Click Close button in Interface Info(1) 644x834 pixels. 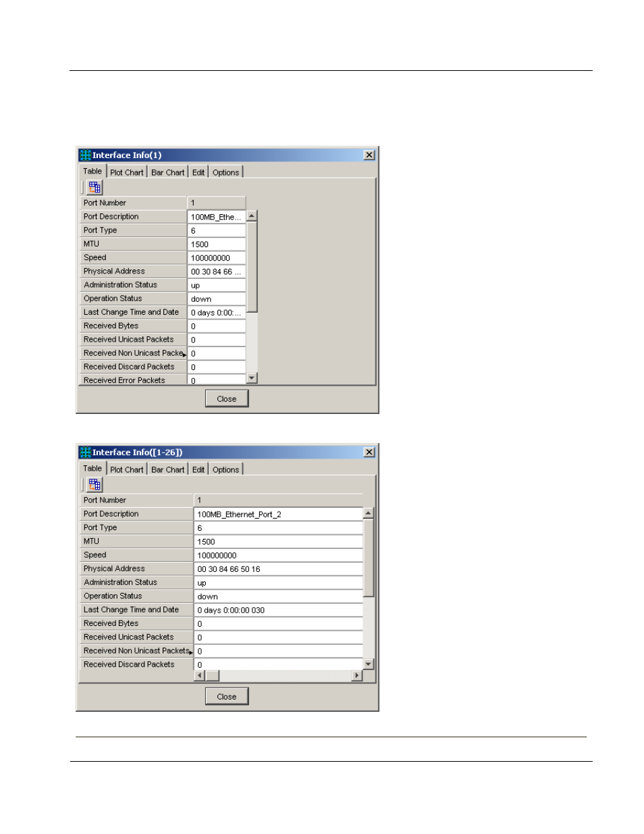click(x=227, y=399)
